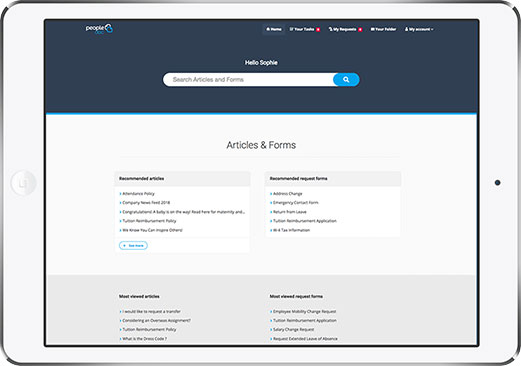This screenshot has height=366, width=521.
Task: Open Employee Mobility Change Request form
Action: [x=304, y=312]
